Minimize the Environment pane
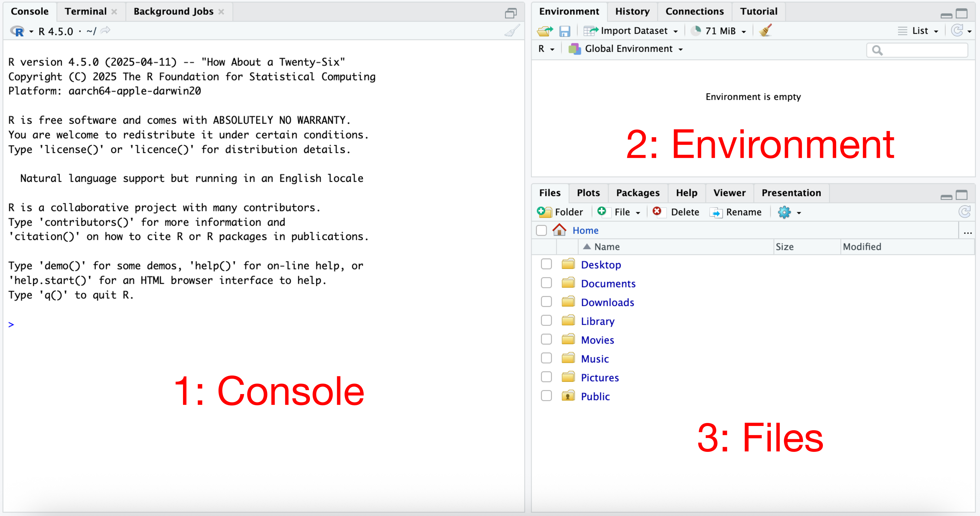Viewport: 980px width, 516px height. pyautogui.click(x=947, y=15)
